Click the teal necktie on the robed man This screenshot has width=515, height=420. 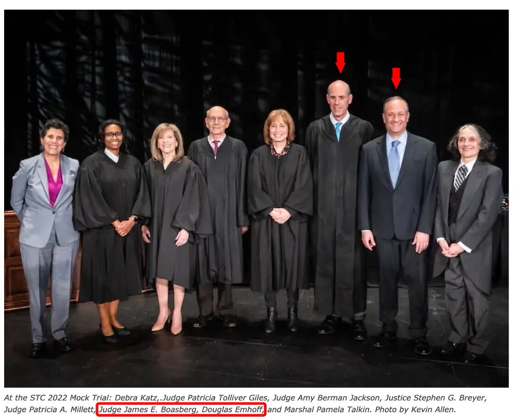click(x=338, y=131)
